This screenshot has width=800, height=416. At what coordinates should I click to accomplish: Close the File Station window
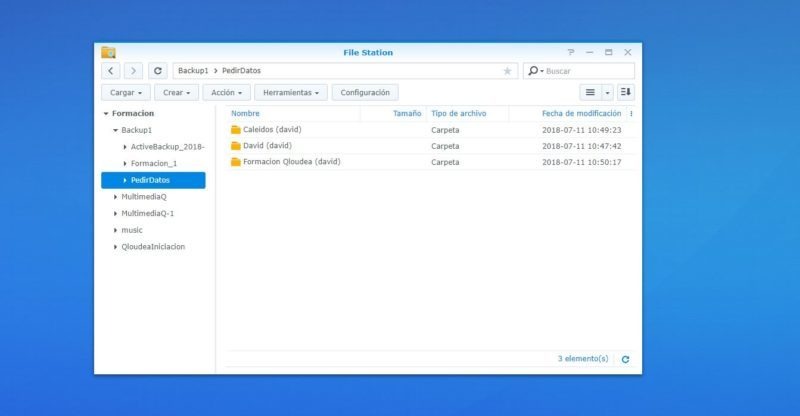628,52
